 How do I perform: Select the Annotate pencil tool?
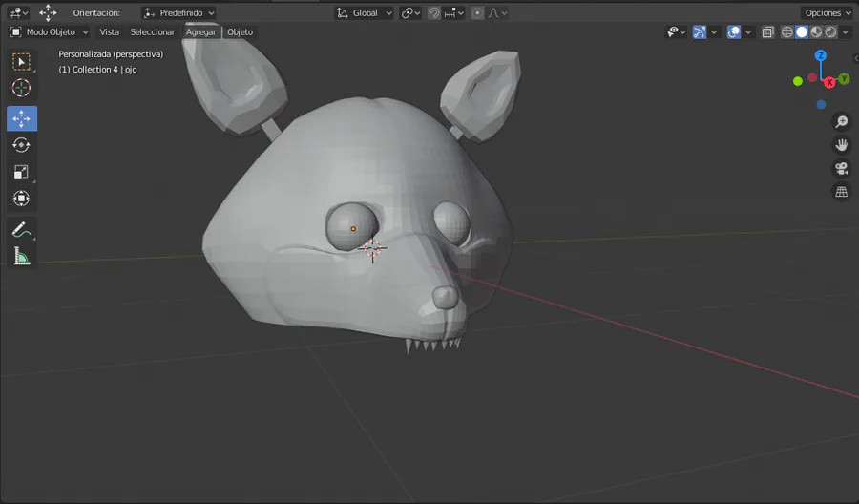[x=21, y=229]
